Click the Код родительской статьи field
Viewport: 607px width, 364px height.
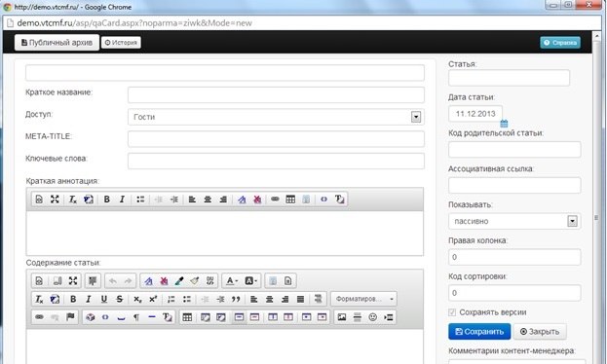point(514,149)
